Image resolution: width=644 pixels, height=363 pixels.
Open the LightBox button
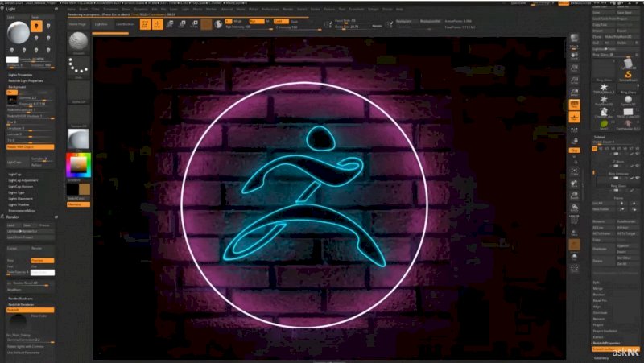[x=101, y=24]
